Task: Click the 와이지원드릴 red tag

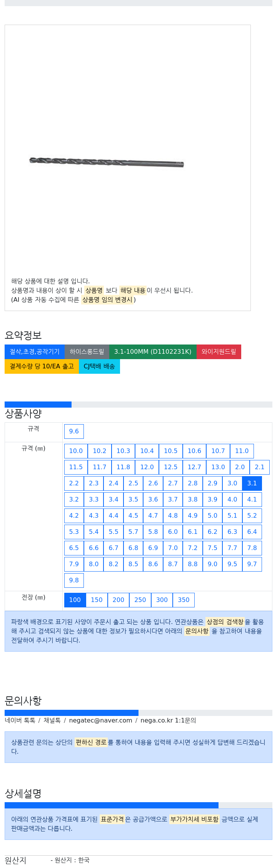Action: pos(219,352)
